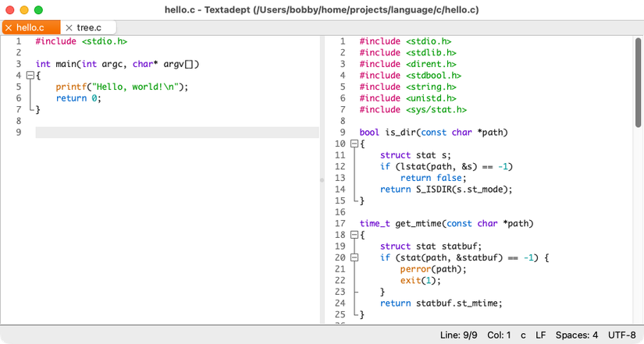Click 'struct stat s;' on line 11
The height and width of the screenshot is (344, 644).
(415, 155)
